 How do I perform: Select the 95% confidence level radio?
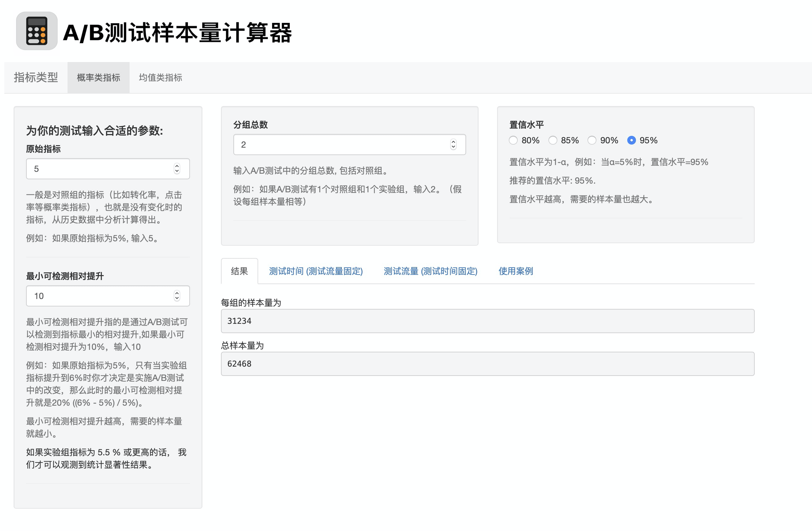(x=631, y=140)
